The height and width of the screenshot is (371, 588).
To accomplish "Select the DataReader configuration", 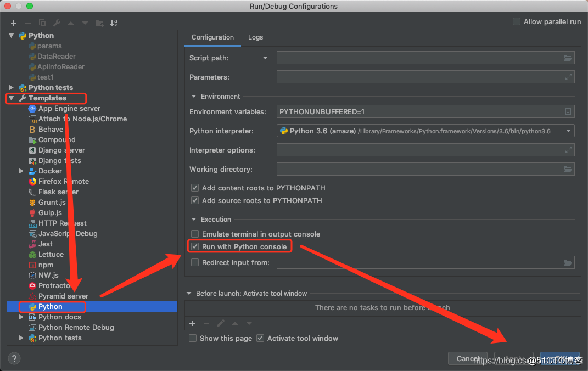I will 52,57.
